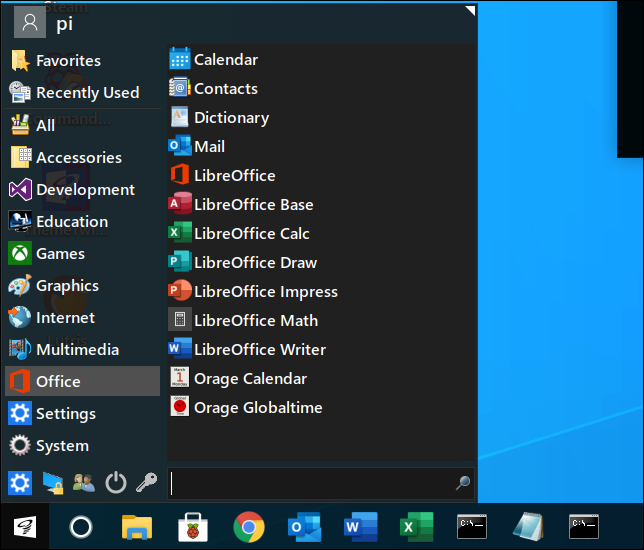Click the pi user profile picture
644x550 pixels.
pyautogui.click(x=30, y=23)
